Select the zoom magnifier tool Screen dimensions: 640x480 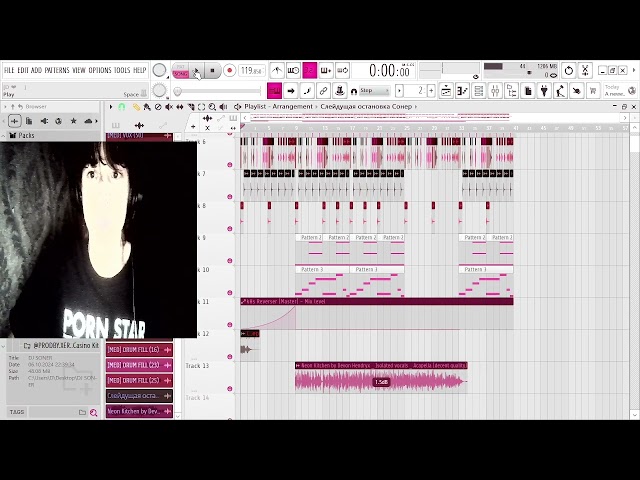click(x=212, y=107)
